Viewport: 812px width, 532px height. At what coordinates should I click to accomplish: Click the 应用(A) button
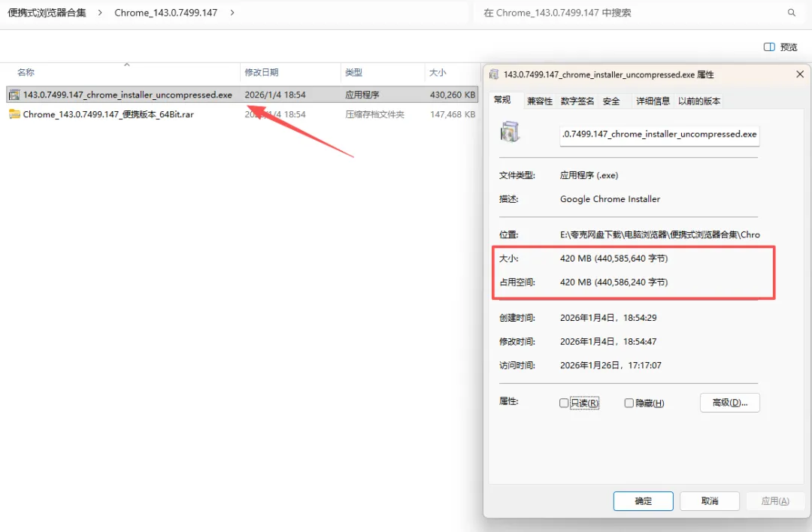pyautogui.click(x=775, y=501)
